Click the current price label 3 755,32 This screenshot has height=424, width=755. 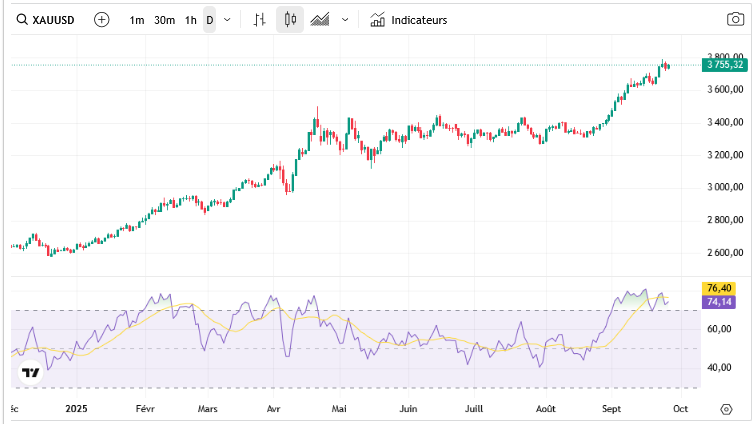click(724, 65)
